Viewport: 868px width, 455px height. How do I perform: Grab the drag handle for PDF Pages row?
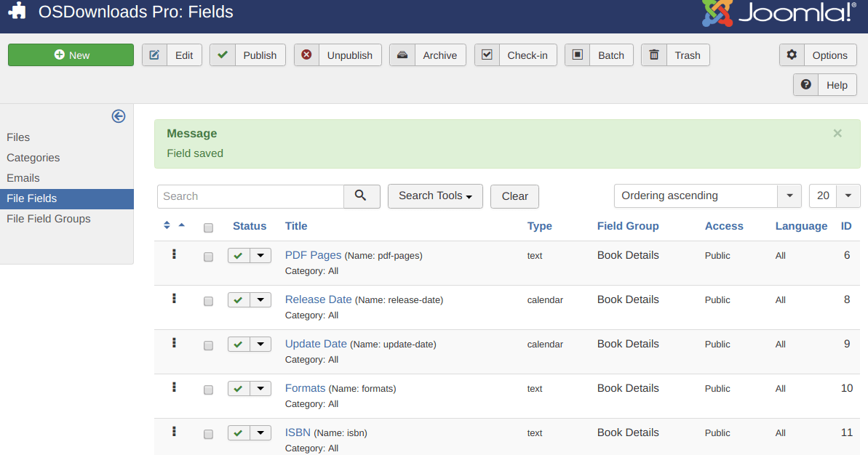174,254
